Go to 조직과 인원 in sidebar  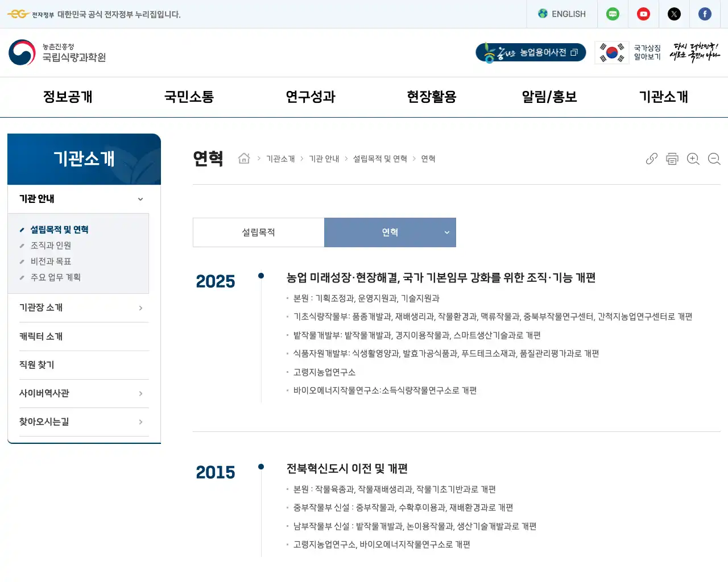pos(51,246)
